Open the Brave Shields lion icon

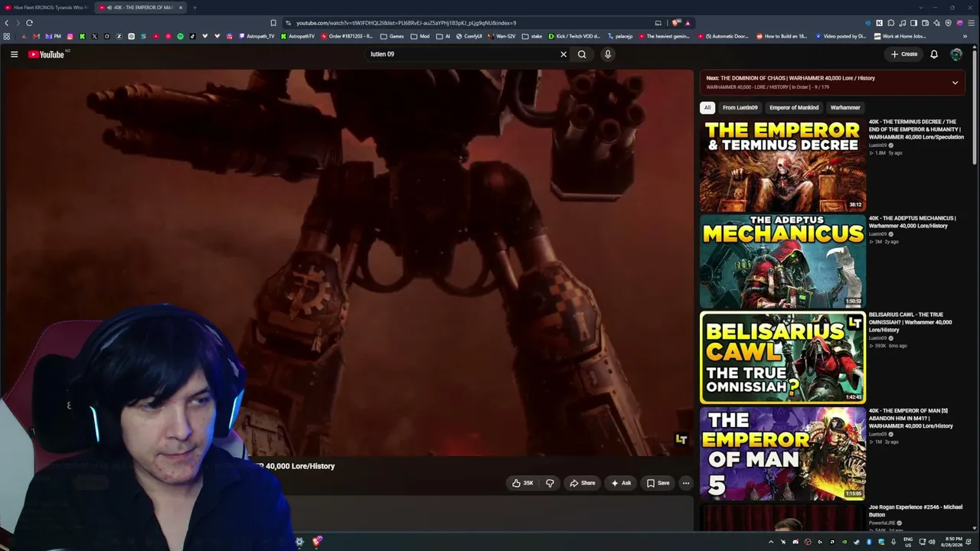(676, 23)
